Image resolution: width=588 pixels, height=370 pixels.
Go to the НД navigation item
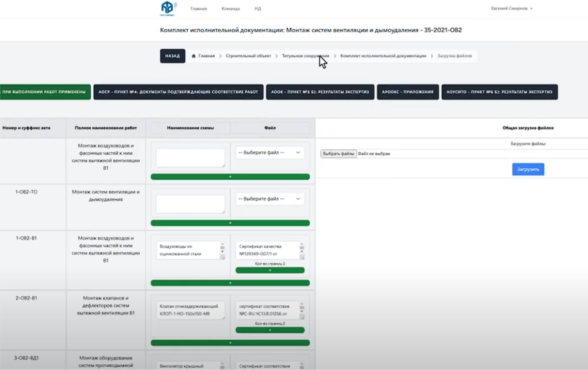pos(257,9)
